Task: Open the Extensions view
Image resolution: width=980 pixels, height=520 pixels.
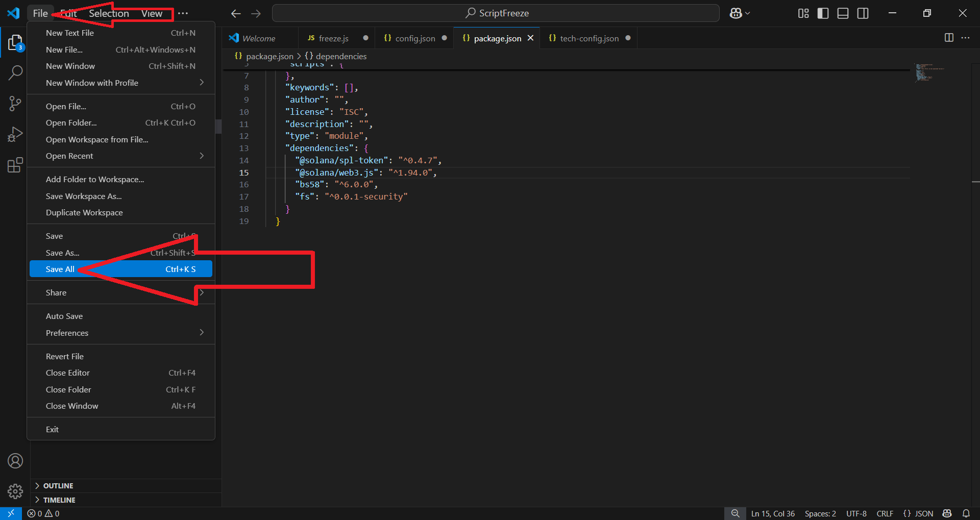Action: pyautogui.click(x=15, y=165)
